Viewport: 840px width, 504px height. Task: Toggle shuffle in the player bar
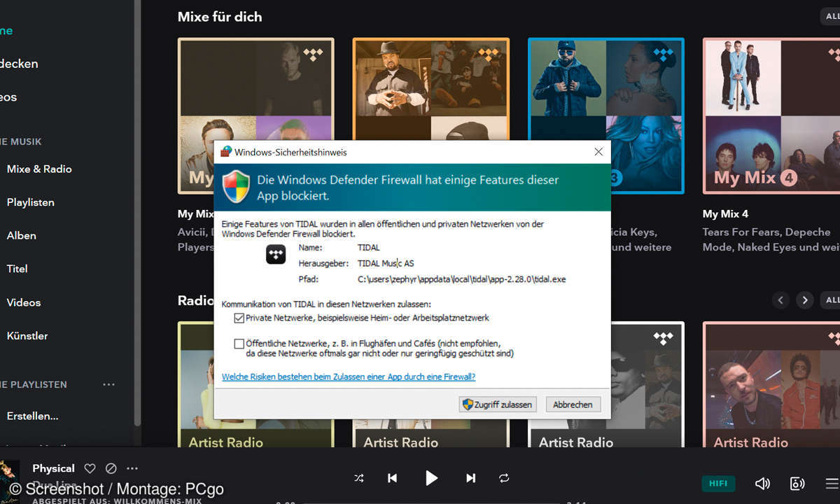(x=359, y=478)
